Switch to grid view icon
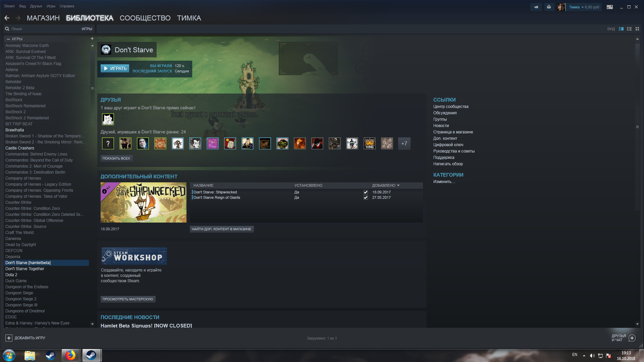Screen dimensions: 644x362 tap(637, 29)
